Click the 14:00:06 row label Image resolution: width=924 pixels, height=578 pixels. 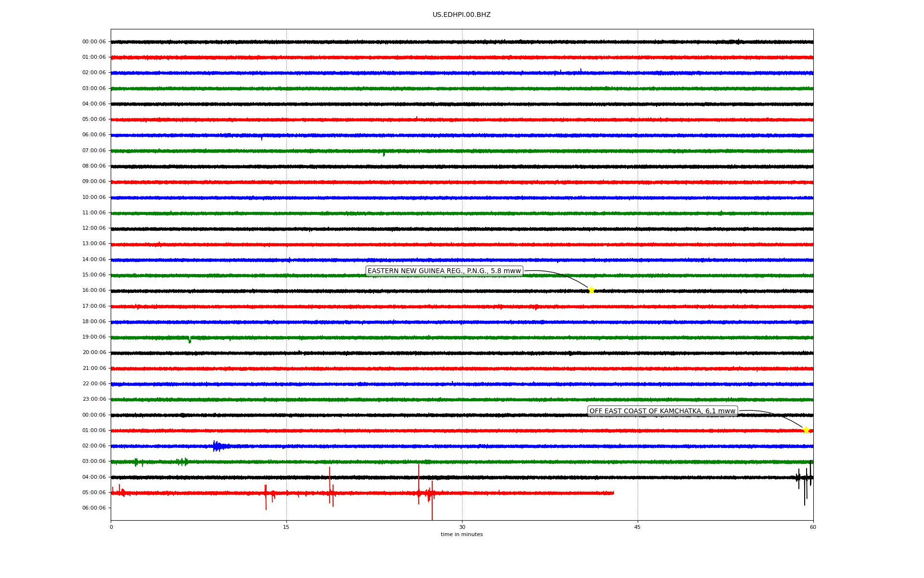tap(94, 260)
